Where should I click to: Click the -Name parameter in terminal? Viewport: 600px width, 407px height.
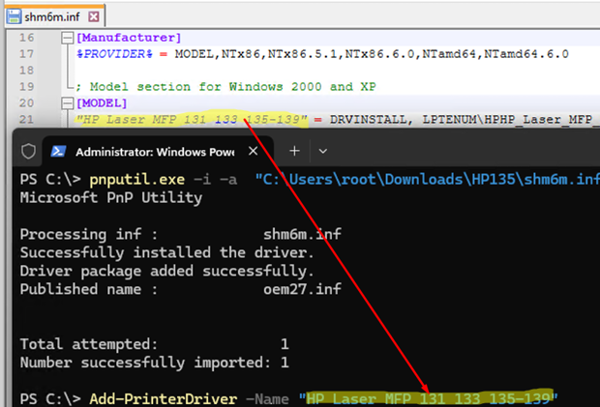(267, 399)
